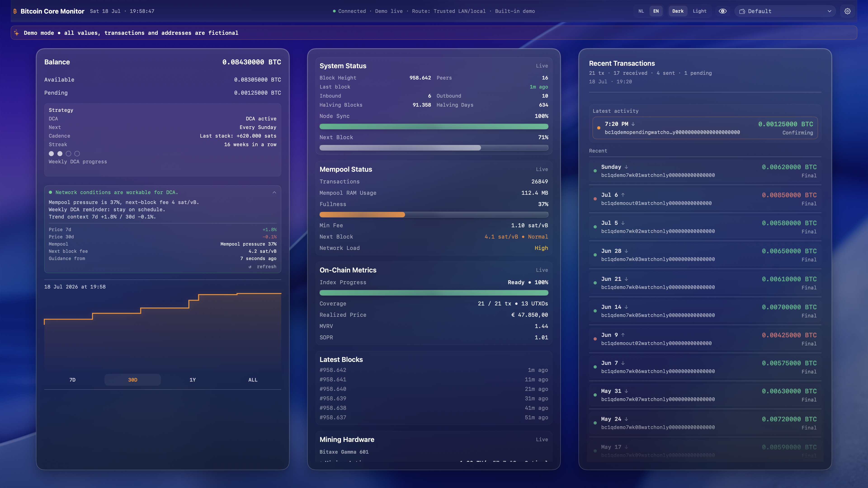
Task: Open block #958.642 in Latest Blocks
Action: pyautogui.click(x=434, y=370)
